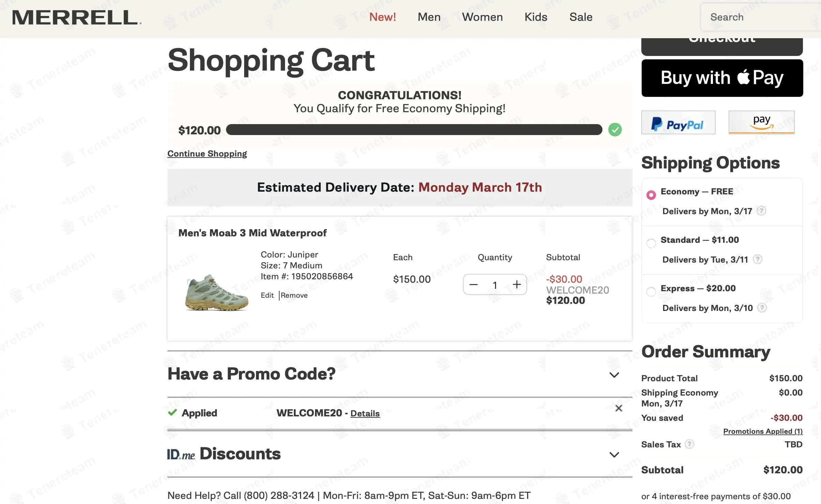Click Buy with Apple Pay button
Viewport: 821px width, 504px height.
pos(722,78)
